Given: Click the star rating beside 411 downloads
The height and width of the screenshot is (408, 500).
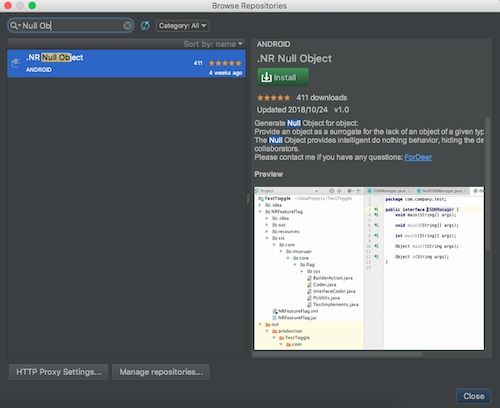Looking at the screenshot, I should tap(273, 98).
